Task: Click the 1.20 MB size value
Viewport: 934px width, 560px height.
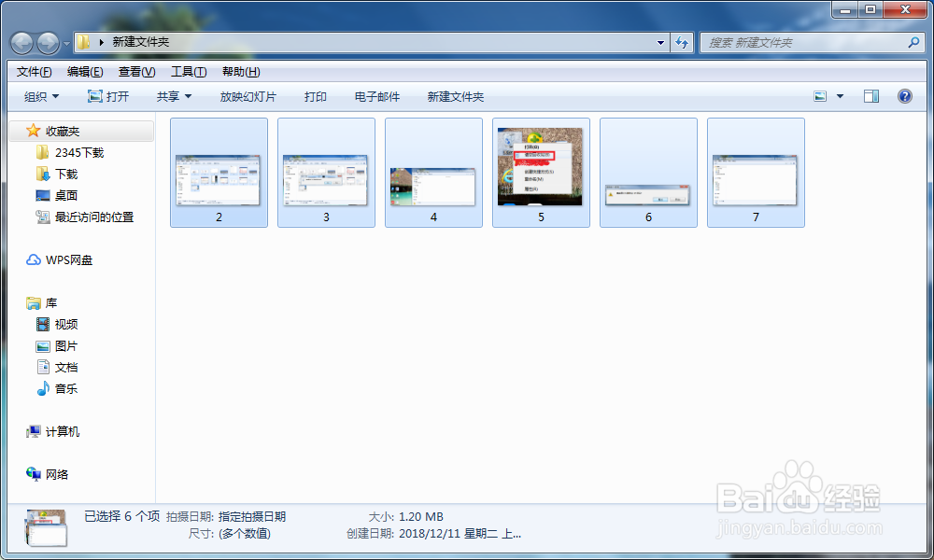Action: 421,516
